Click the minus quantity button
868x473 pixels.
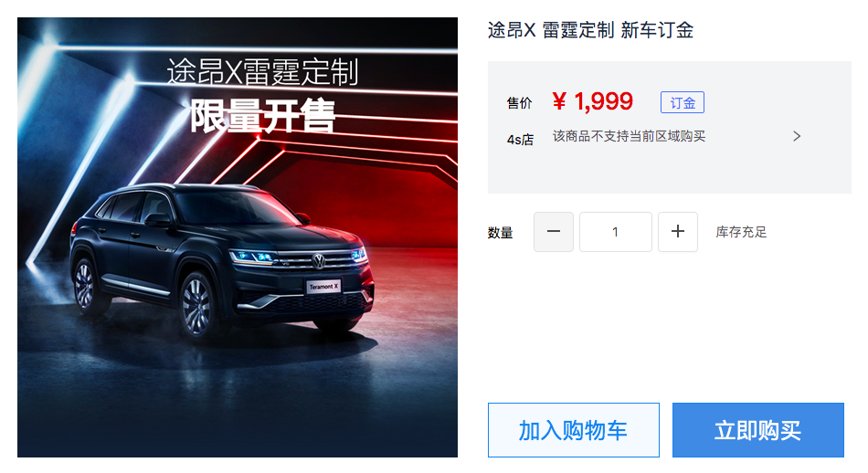tap(553, 232)
